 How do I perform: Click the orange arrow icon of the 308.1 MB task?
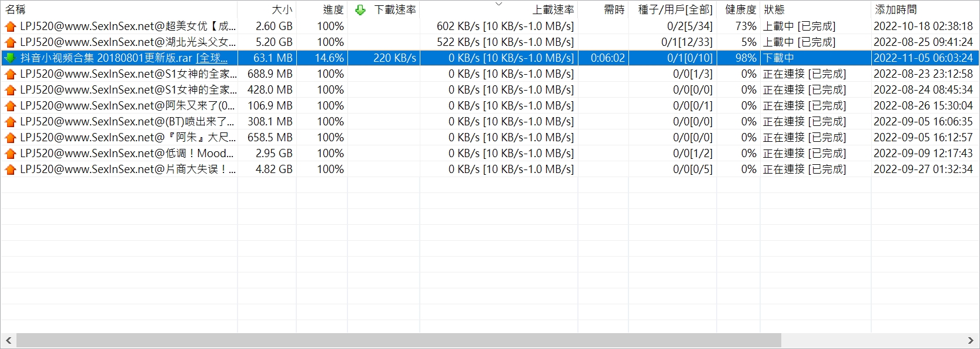(x=10, y=122)
